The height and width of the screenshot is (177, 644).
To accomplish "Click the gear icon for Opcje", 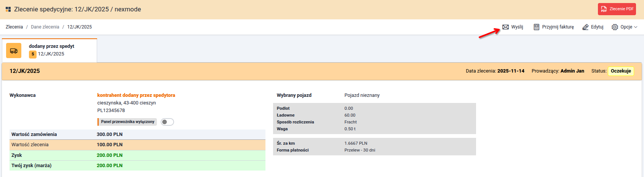I will [615, 27].
